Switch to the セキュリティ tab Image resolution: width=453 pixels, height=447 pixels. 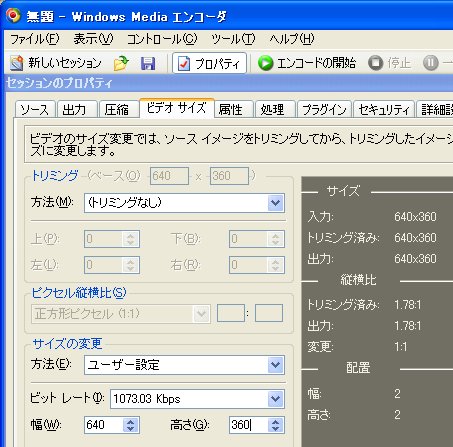pyautogui.click(x=384, y=109)
